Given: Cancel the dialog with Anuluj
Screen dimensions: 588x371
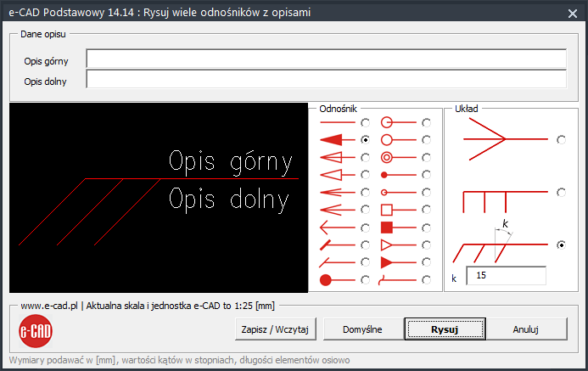Looking at the screenshot, I should (x=526, y=329).
